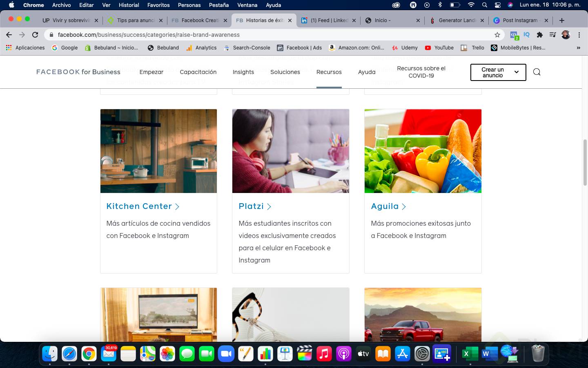Open Creative Cloud in the menu bar
The width and height of the screenshot is (588, 368).
396,5
